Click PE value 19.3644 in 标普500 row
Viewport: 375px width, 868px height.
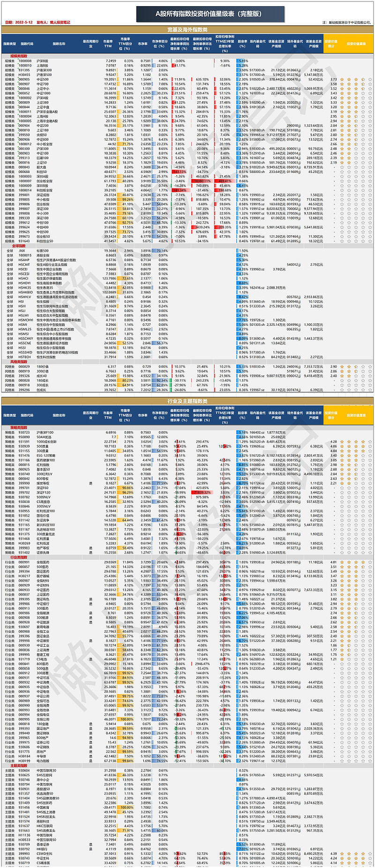pyautogui.click(x=111, y=251)
